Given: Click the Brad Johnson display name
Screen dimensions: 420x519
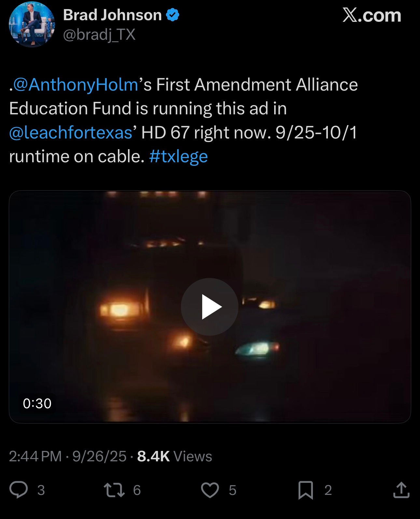Looking at the screenshot, I should pyautogui.click(x=112, y=15).
